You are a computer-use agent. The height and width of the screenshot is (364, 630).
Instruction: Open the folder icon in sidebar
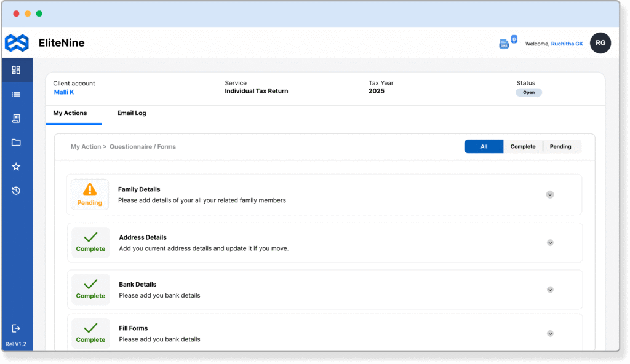(16, 143)
